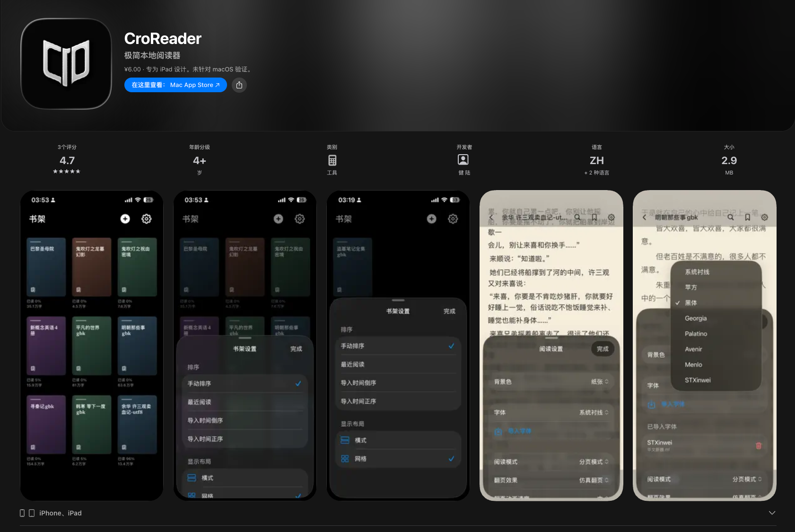Viewport: 795px width, 532px height.
Task: Select the 明朝那些事 gbk book in first screenshot
Action: click(x=137, y=346)
